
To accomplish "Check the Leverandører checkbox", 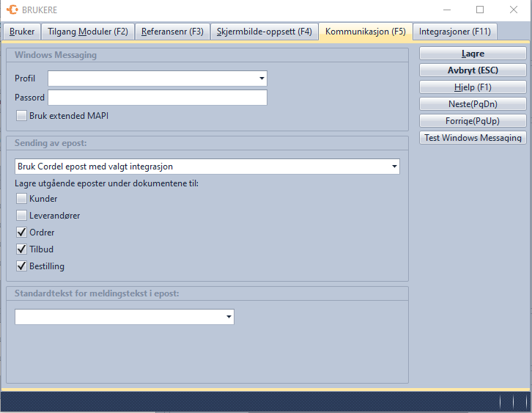I will (22, 216).
